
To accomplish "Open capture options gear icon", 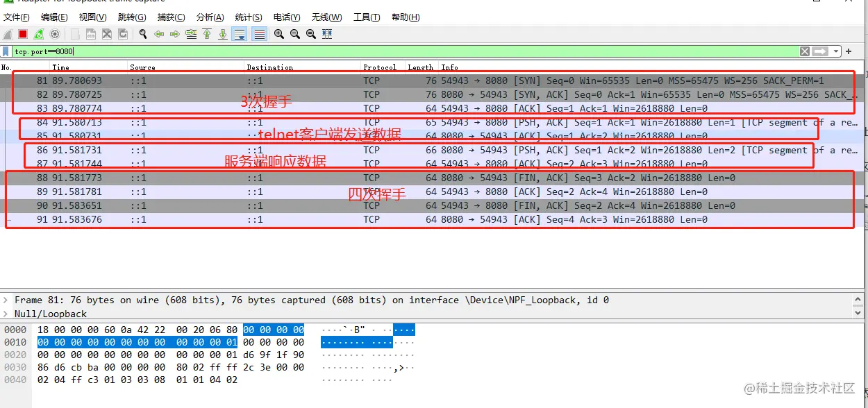I will (55, 34).
